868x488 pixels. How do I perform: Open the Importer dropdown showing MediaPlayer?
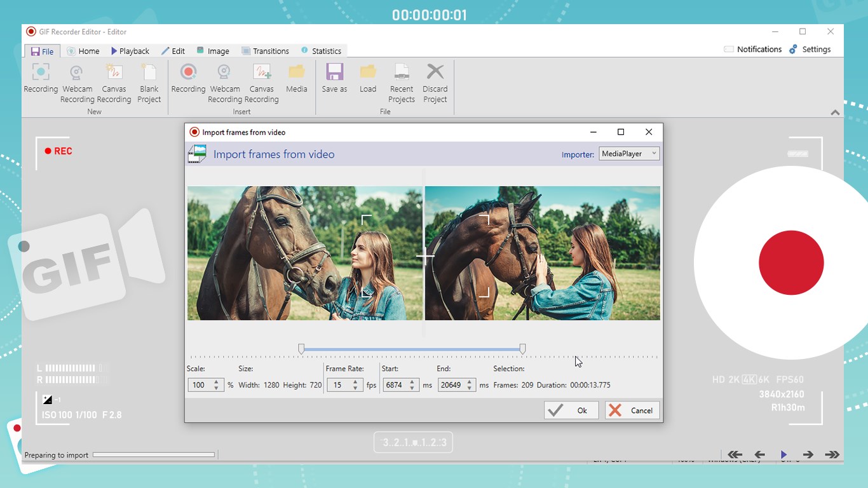(x=629, y=154)
